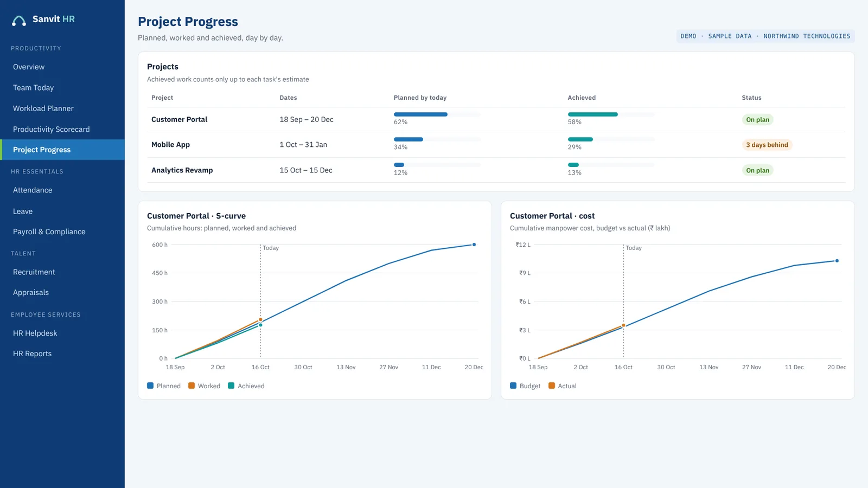Click the orange Actual legend swatch
This screenshot has height=488, width=868.
click(552, 386)
